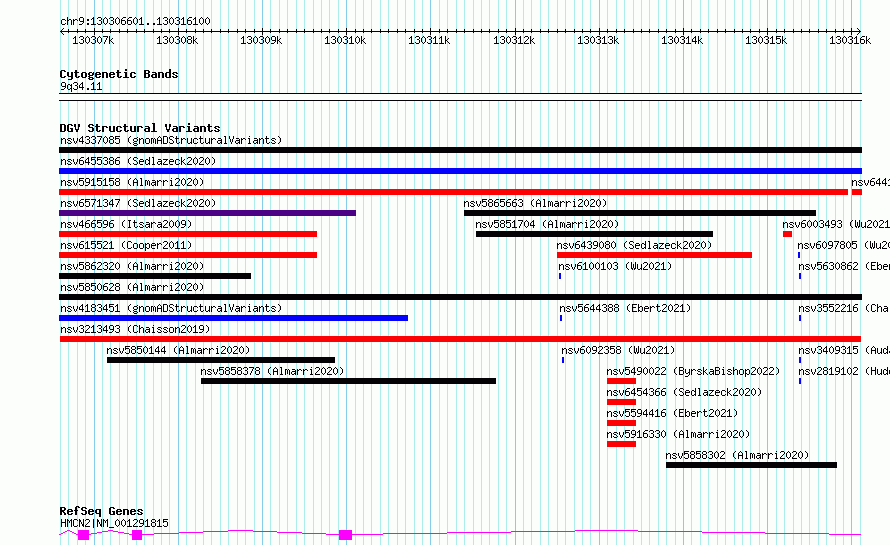Viewport: 890px width, 545px height.
Task: Click the HMCN2|NM_001291815 gene label
Action: (114, 523)
